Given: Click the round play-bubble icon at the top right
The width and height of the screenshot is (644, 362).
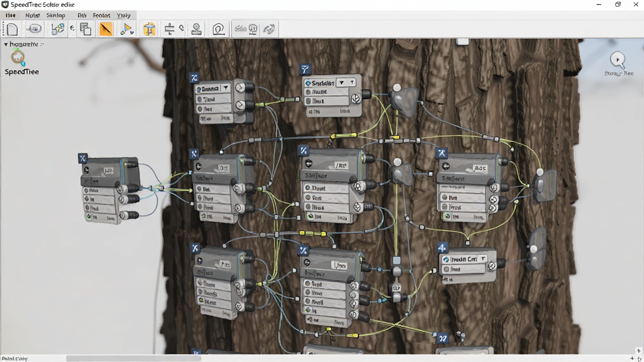Looking at the screenshot, I should [x=618, y=60].
